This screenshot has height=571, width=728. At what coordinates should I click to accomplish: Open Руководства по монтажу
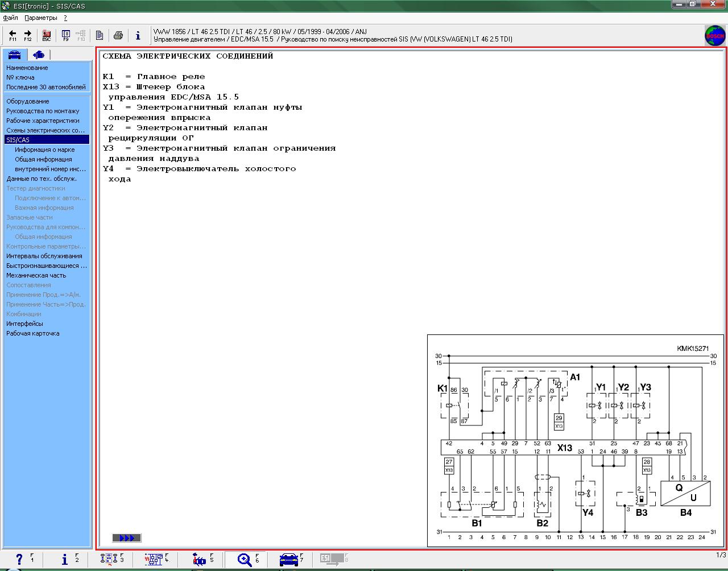click(x=43, y=111)
